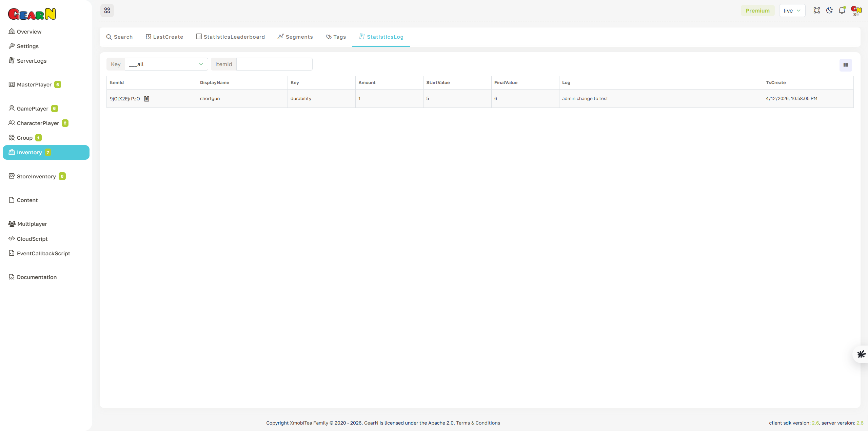Click the dark overlay toggle at bottom right
The width and height of the screenshot is (868, 431).
pyautogui.click(x=861, y=354)
